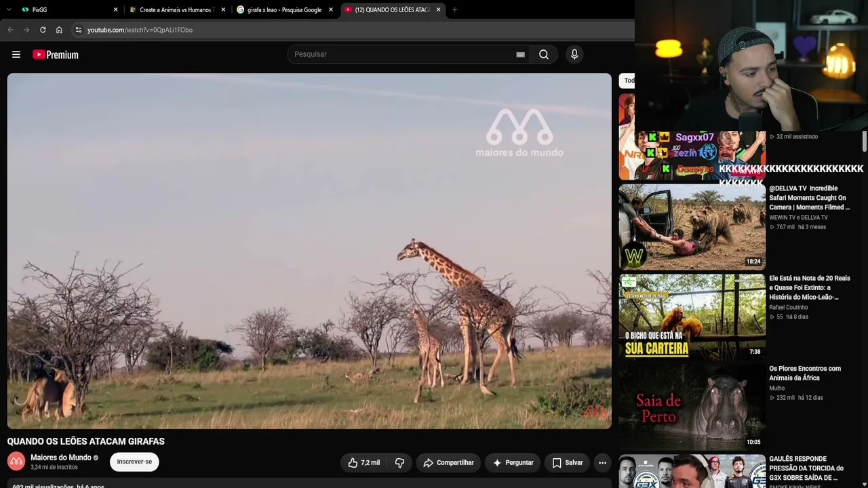Open the YouTube guide hamburger menu

pyautogui.click(x=16, y=55)
